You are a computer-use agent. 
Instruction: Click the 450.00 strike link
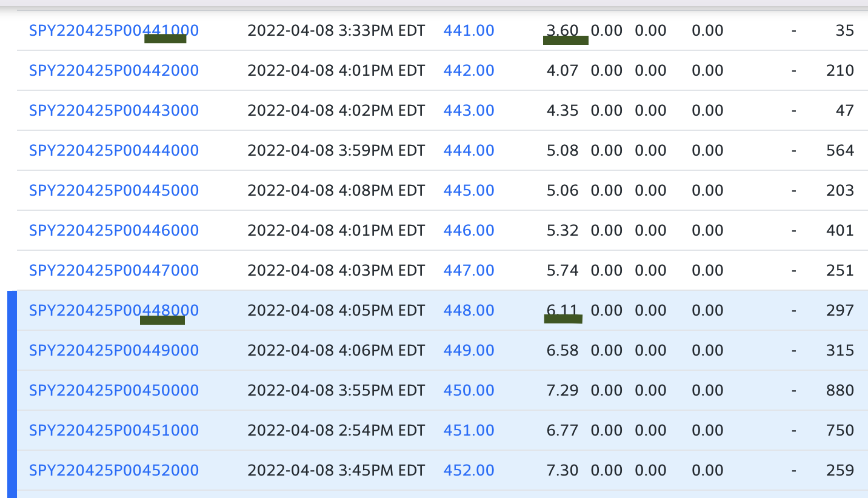pos(469,390)
